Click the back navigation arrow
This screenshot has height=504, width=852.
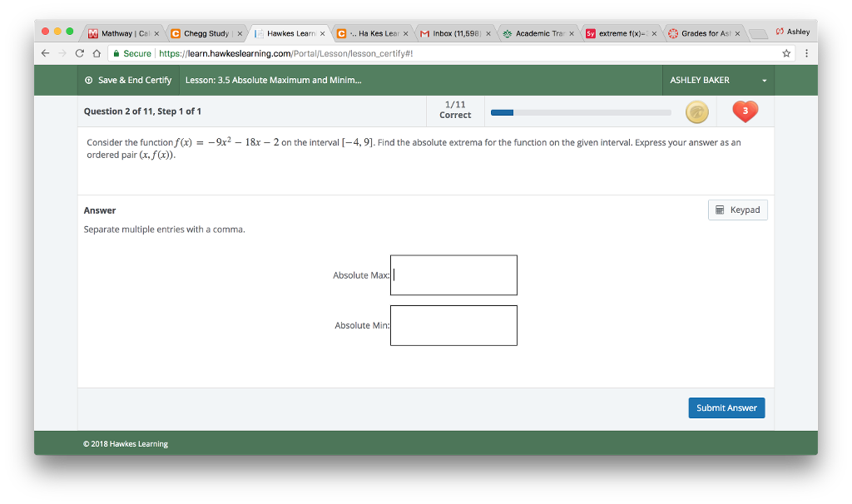click(x=45, y=52)
